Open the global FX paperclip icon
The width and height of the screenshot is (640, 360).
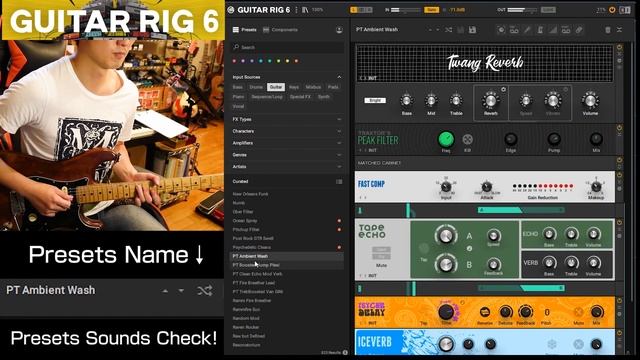pos(579,30)
